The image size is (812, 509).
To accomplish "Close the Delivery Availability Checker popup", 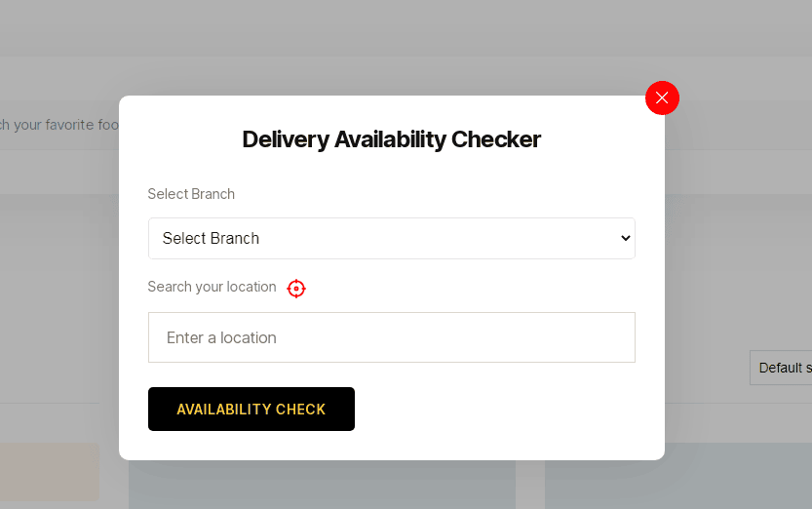I will tap(662, 98).
